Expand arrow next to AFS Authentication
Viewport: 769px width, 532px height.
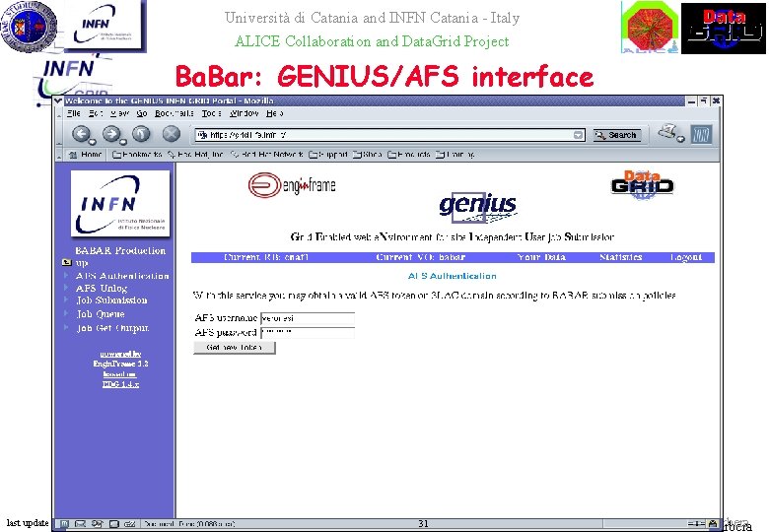point(66,275)
